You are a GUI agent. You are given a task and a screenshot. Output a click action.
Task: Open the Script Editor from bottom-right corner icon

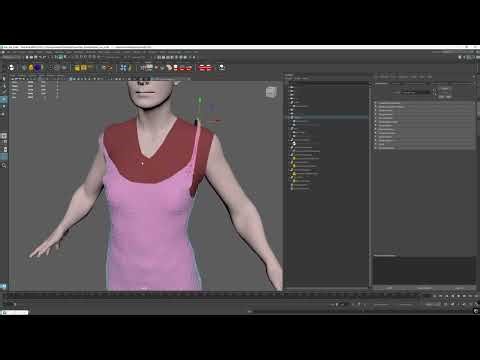476,311
